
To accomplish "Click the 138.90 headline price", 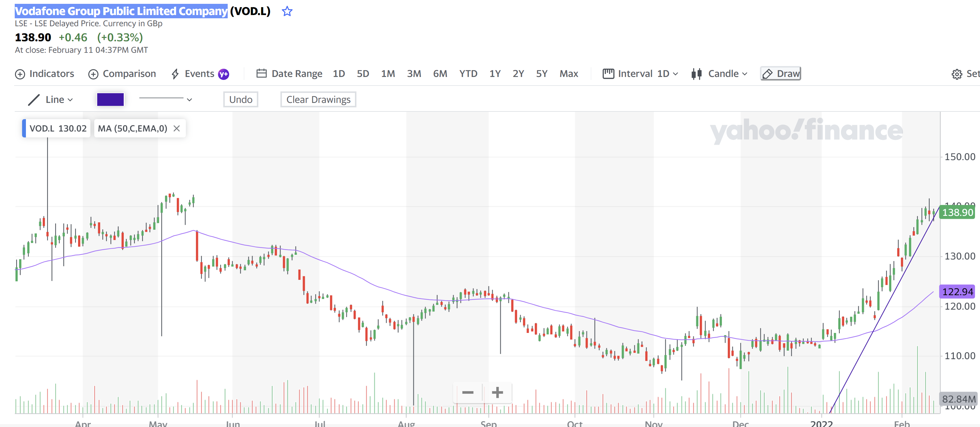I will pos(33,37).
